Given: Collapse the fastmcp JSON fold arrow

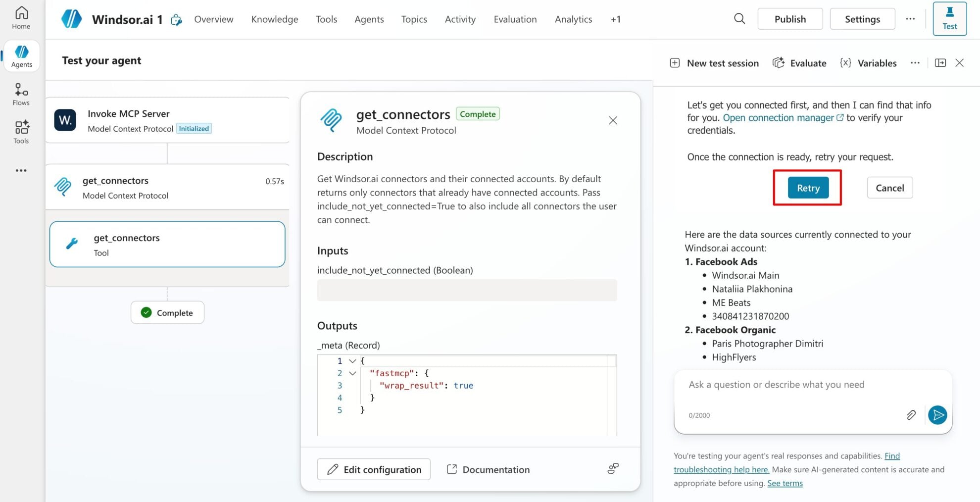Looking at the screenshot, I should pos(352,373).
